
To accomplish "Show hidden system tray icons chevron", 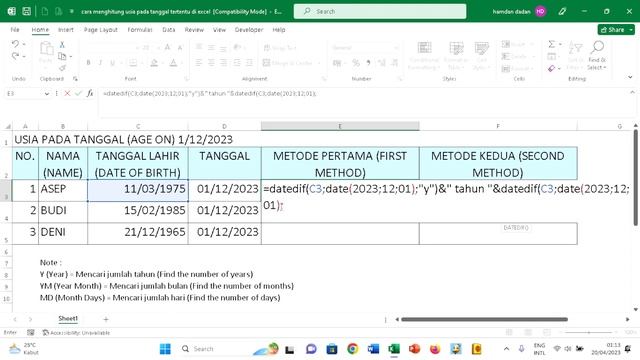I will click(506, 349).
